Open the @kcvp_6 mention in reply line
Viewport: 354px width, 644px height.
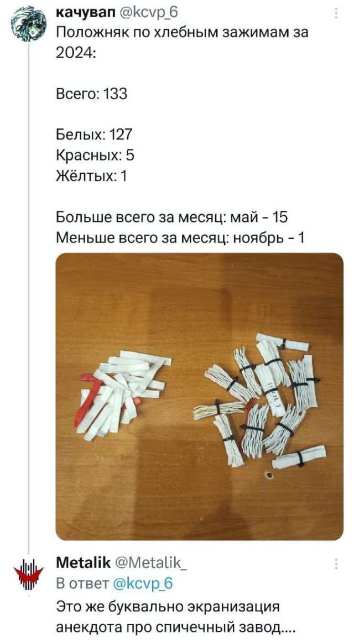click(x=143, y=583)
